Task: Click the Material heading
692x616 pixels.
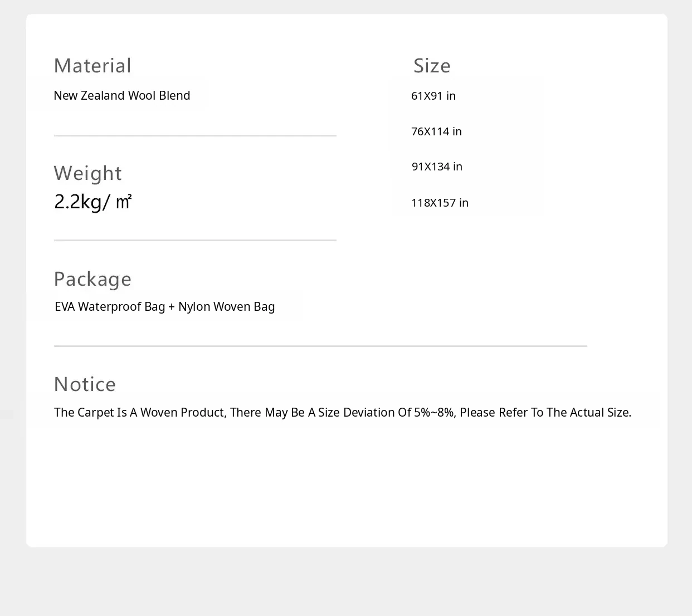Action: 92,66
